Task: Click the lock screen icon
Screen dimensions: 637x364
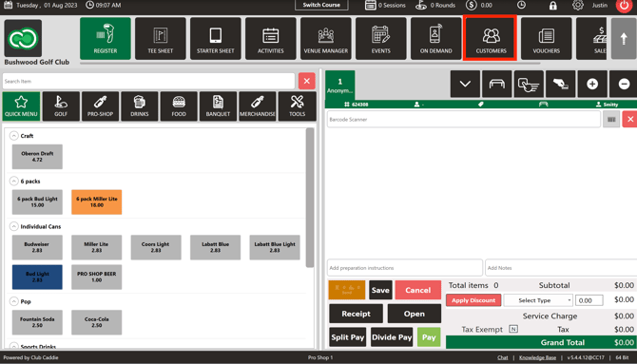Action: tap(553, 6)
